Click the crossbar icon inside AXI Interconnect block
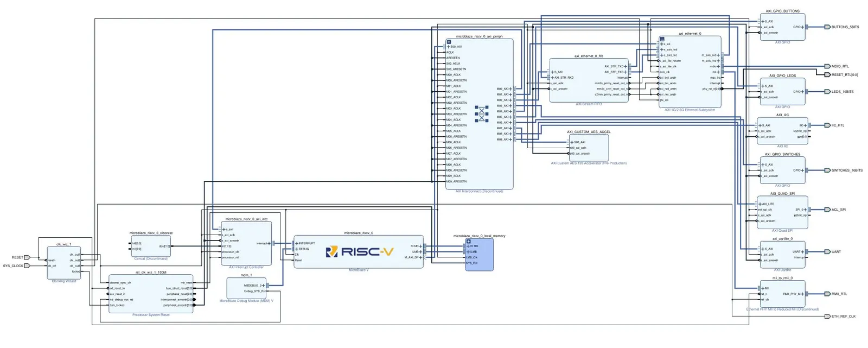 (482, 114)
